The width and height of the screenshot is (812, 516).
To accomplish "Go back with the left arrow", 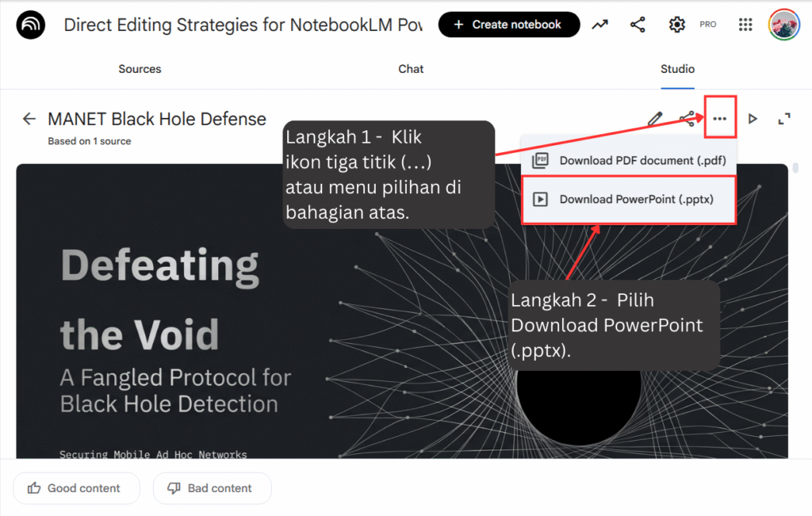I will [29, 119].
